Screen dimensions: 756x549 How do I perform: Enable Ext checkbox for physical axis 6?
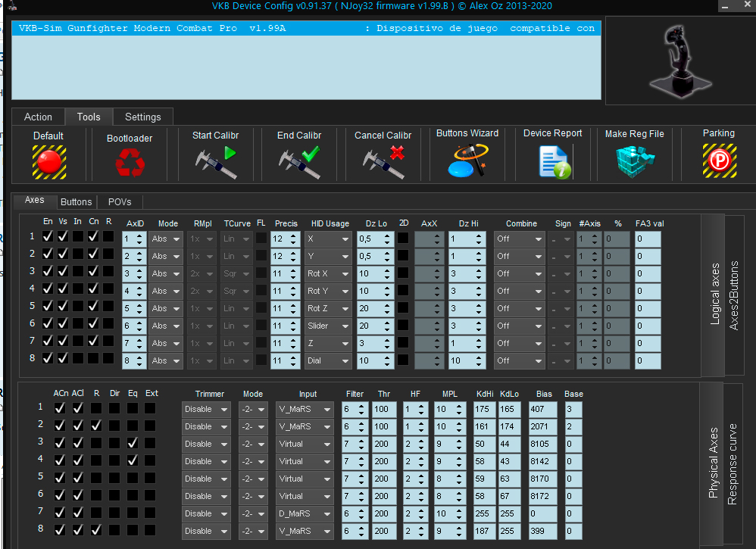(151, 495)
